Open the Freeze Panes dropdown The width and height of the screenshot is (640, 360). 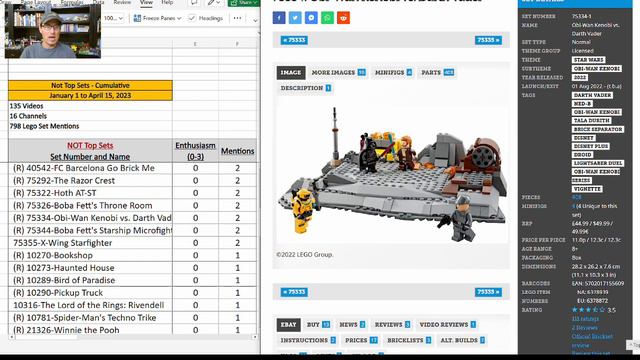(157, 18)
